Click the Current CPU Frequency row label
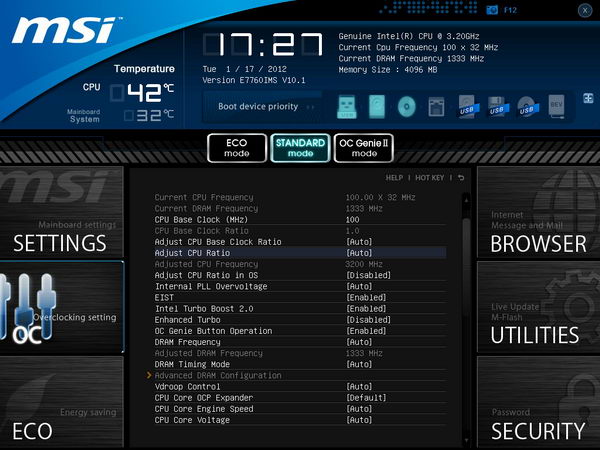Viewport: 600px width, 450px height. [x=204, y=197]
